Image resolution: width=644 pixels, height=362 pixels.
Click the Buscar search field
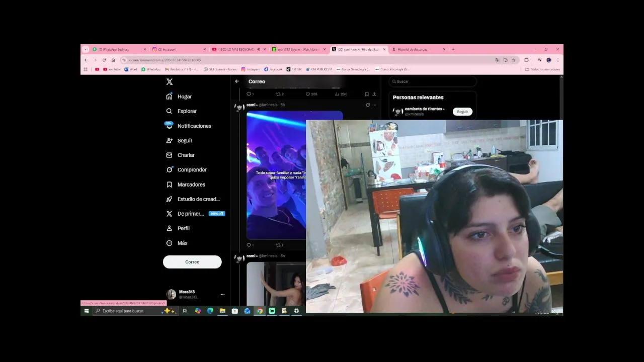pyautogui.click(x=433, y=81)
